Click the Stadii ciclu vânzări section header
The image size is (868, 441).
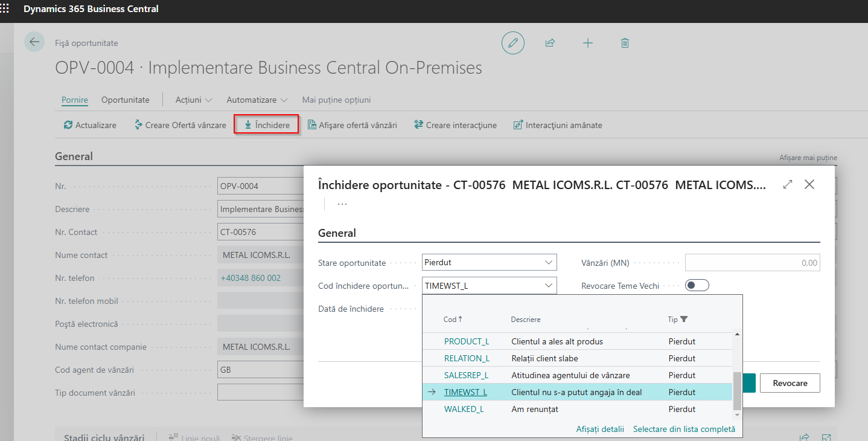[x=104, y=437]
